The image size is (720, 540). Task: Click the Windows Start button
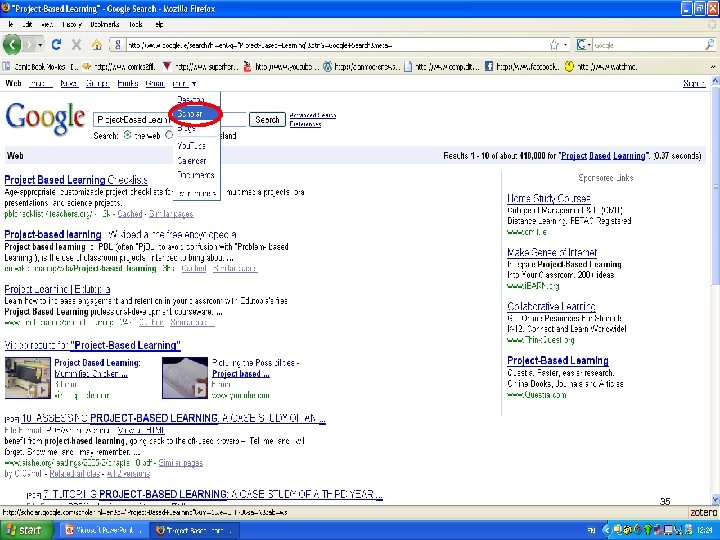25,530
